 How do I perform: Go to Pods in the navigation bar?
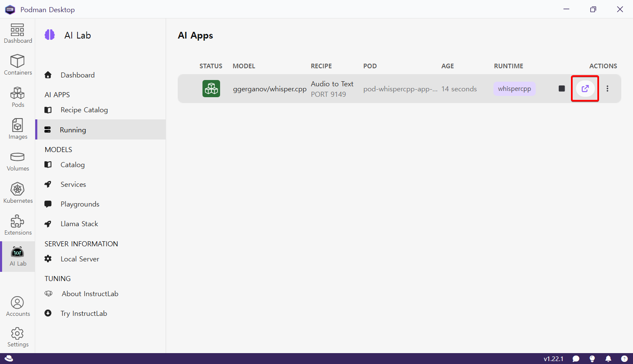(18, 97)
